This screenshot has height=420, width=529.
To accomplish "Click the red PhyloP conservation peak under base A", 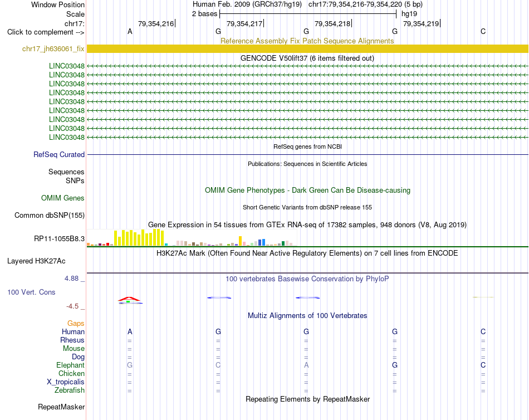I will (x=129, y=299).
